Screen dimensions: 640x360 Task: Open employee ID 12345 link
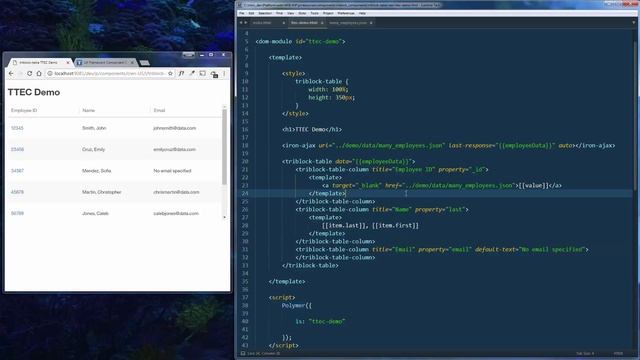click(x=17, y=128)
